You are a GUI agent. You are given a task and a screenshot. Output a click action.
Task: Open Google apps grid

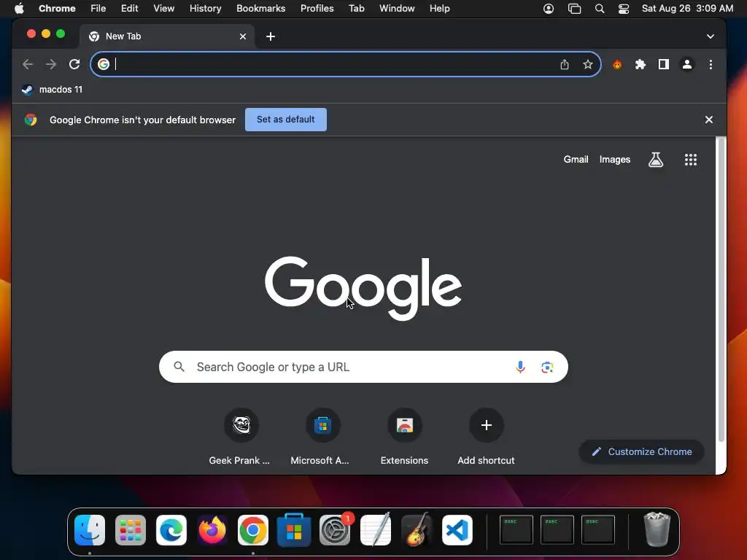point(691,160)
